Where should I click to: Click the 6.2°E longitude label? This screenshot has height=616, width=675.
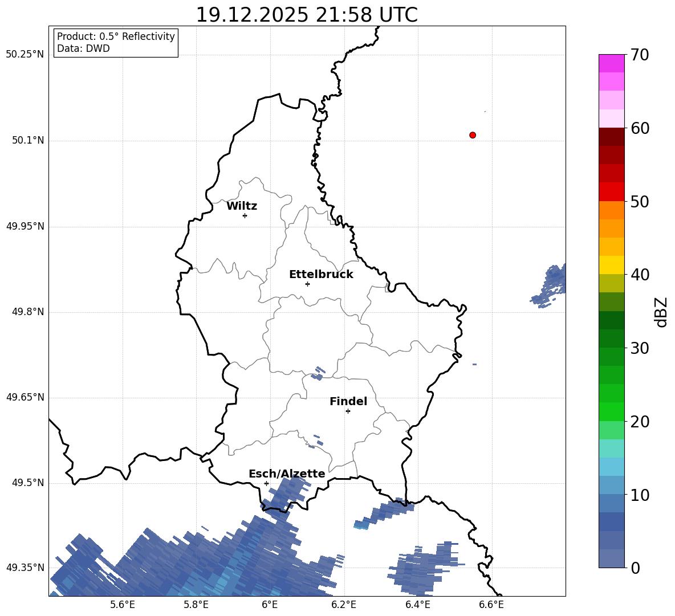[x=344, y=605]
